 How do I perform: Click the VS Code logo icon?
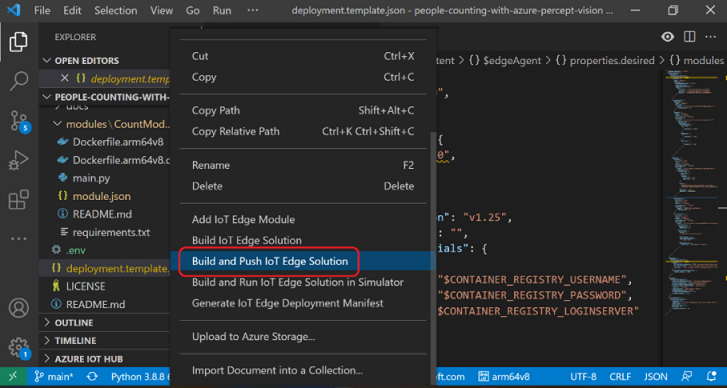[x=13, y=10]
